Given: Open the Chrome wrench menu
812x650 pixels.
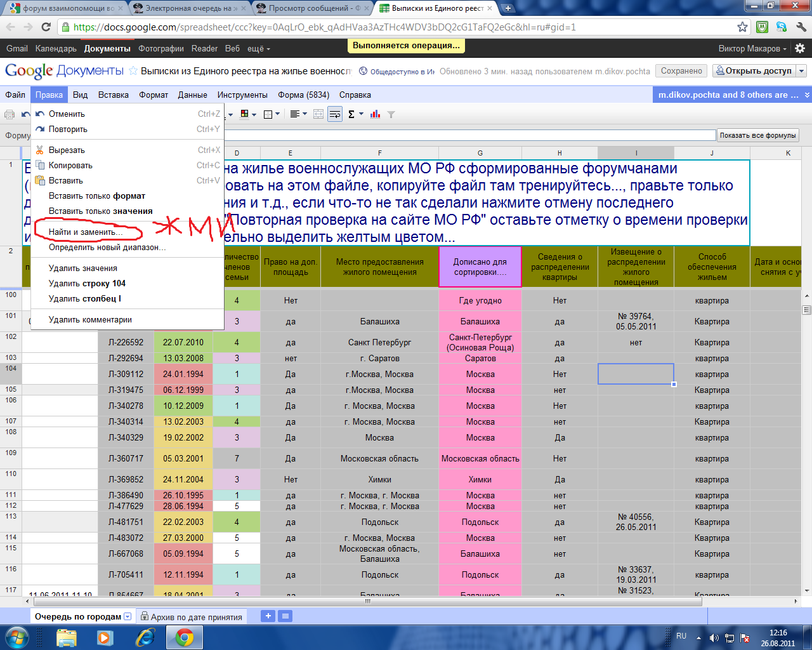Looking at the screenshot, I should click(801, 27).
